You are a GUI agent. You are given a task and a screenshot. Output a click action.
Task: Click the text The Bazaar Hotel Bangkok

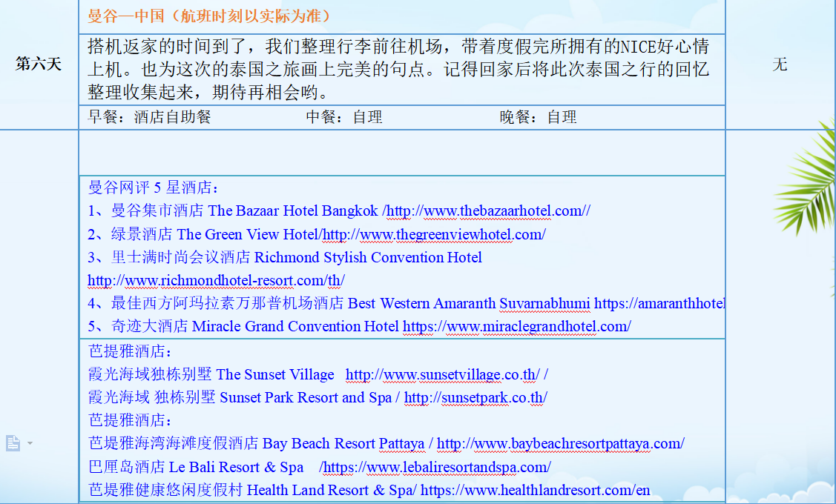pos(293,211)
